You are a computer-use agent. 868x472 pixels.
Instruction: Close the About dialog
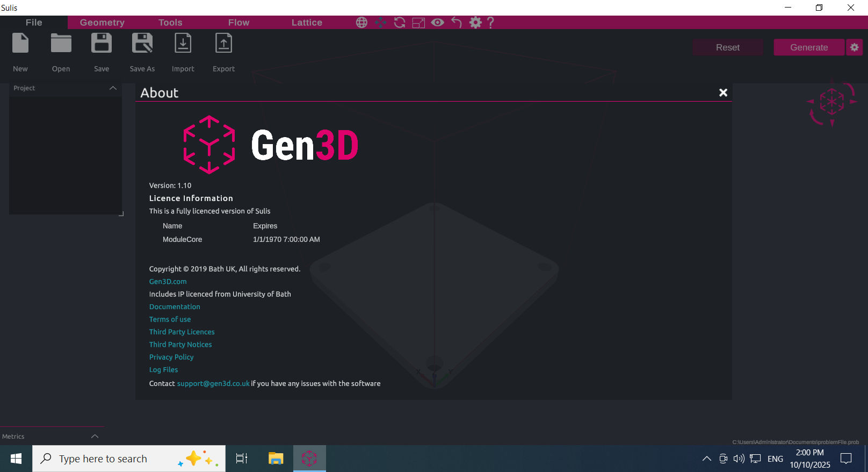[x=724, y=92]
